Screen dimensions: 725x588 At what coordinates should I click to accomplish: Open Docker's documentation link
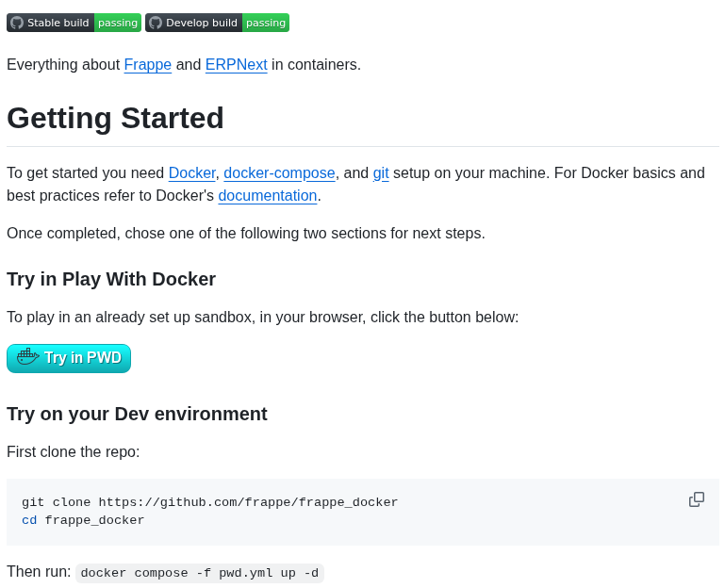click(x=268, y=196)
